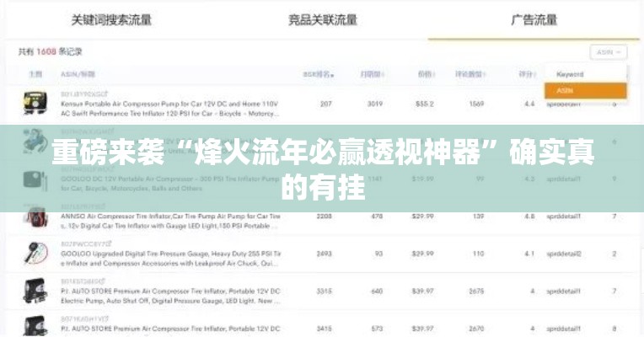This screenshot has height=337, width=644.
Task: Sort by 月销量 column header
Action: click(x=372, y=74)
